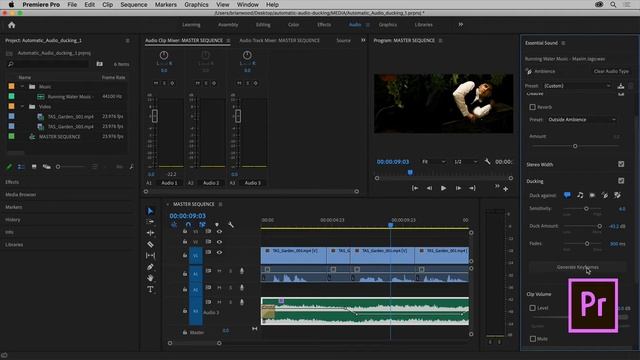Viewport: 640px width, 360px height.
Task: Open timeline display settings wrench
Action: pyautogui.click(x=231, y=225)
